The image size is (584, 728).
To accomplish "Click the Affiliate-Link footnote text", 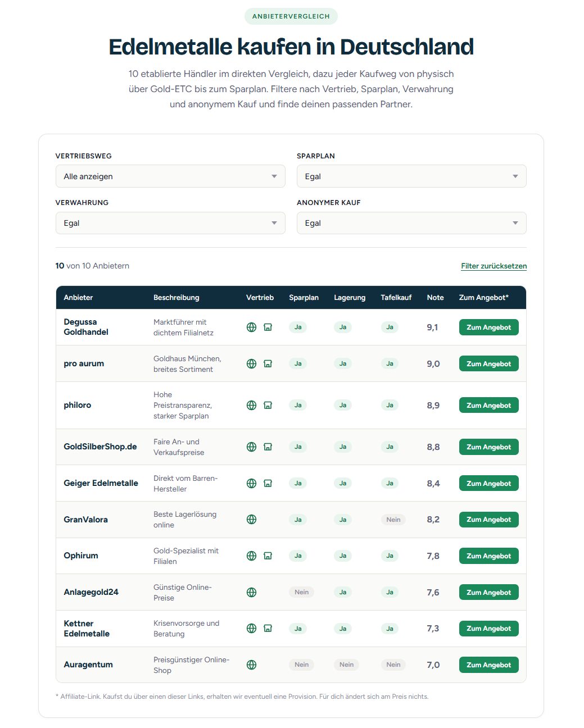I will [x=242, y=697].
